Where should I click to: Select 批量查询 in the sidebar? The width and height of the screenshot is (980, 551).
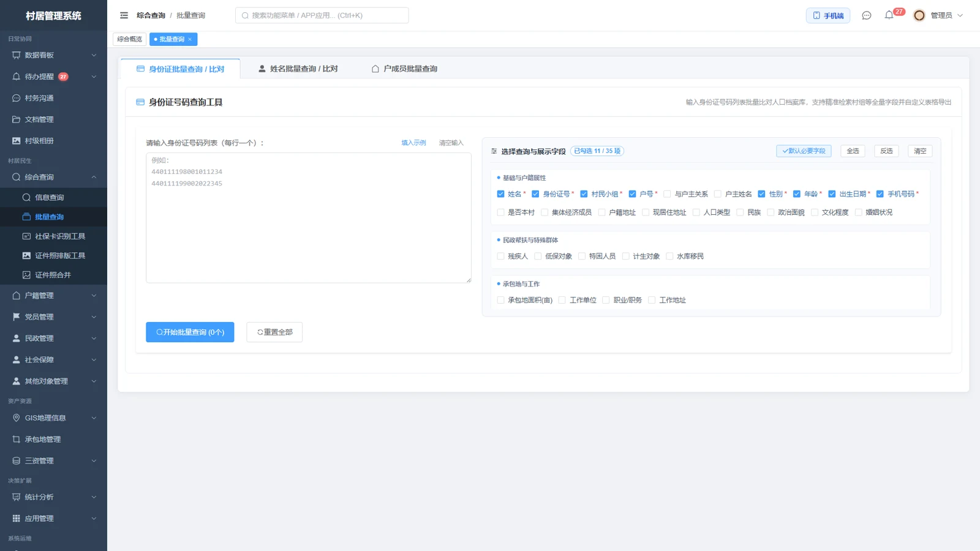(x=53, y=217)
